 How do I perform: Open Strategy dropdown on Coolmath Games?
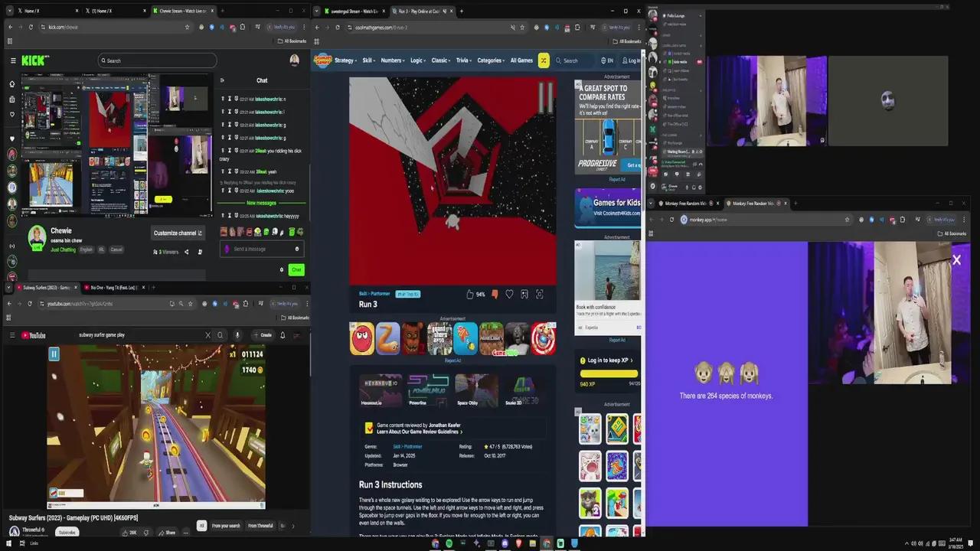[x=345, y=60]
